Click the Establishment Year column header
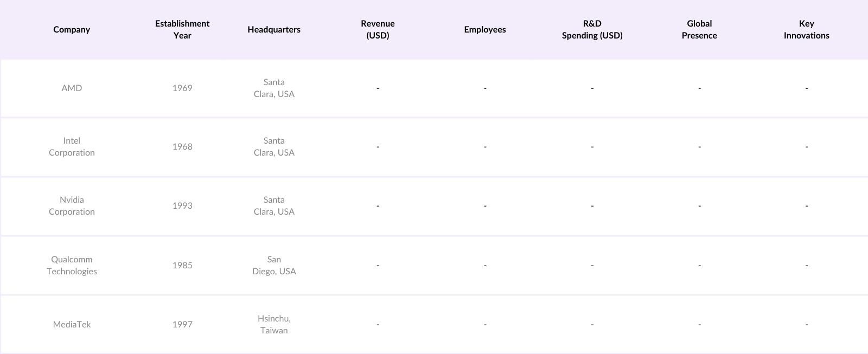 [x=182, y=29]
